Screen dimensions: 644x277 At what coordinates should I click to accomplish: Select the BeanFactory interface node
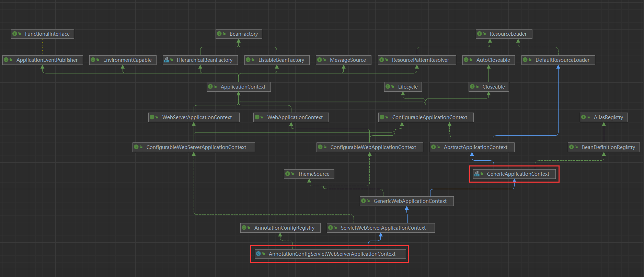coord(239,34)
